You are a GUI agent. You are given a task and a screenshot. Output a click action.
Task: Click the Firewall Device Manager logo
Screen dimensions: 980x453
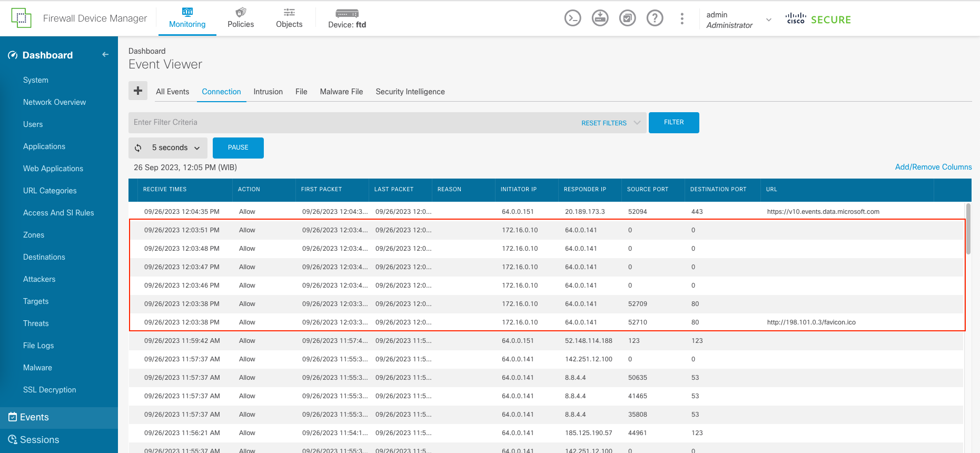pyautogui.click(x=21, y=18)
